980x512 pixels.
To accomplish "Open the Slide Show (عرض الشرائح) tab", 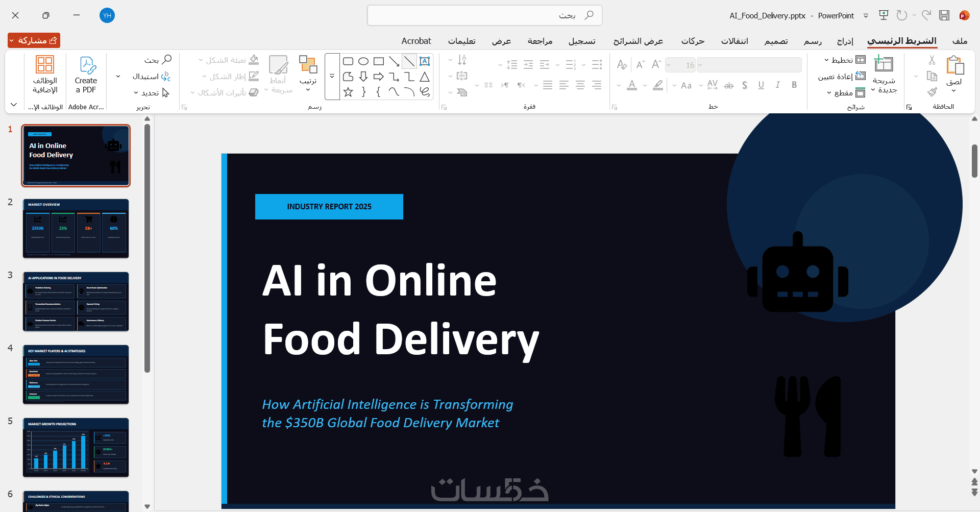I will tap(638, 41).
